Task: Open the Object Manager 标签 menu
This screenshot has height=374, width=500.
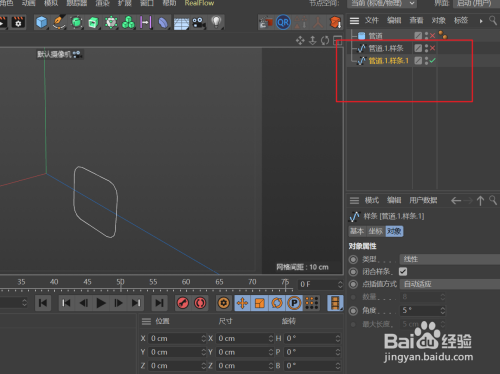Action: pos(461,21)
